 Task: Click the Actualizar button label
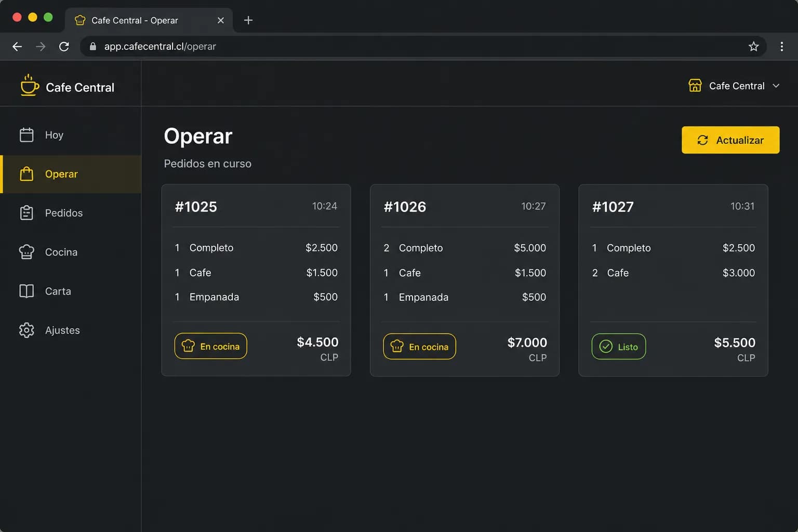tap(740, 140)
